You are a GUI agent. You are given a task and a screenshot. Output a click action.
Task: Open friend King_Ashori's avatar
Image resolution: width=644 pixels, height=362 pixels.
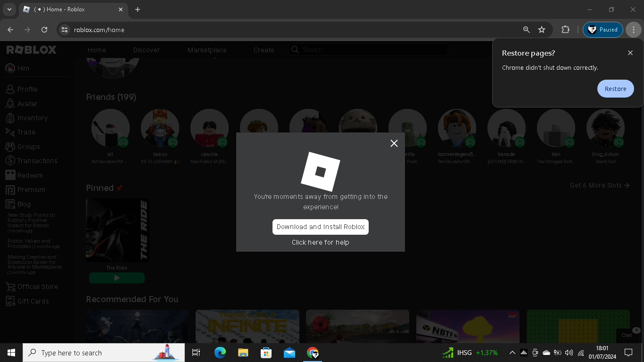click(605, 128)
